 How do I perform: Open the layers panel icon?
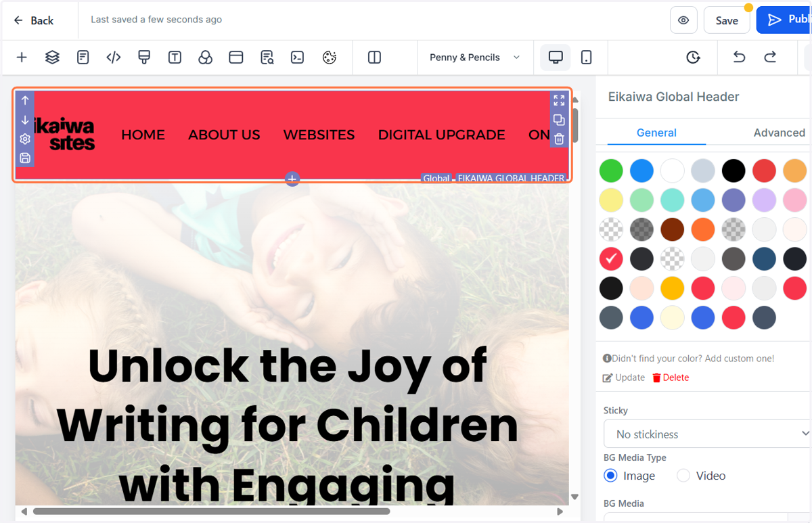click(x=52, y=58)
